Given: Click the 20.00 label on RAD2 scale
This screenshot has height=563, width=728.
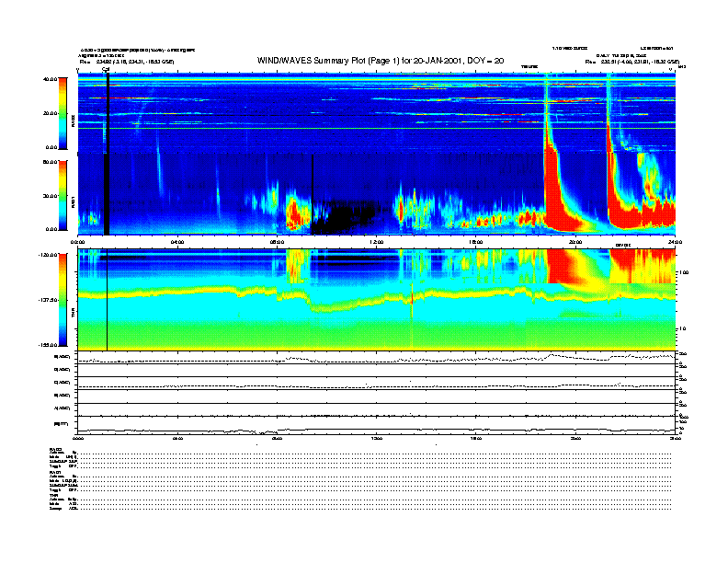Looking at the screenshot, I should coord(50,113).
